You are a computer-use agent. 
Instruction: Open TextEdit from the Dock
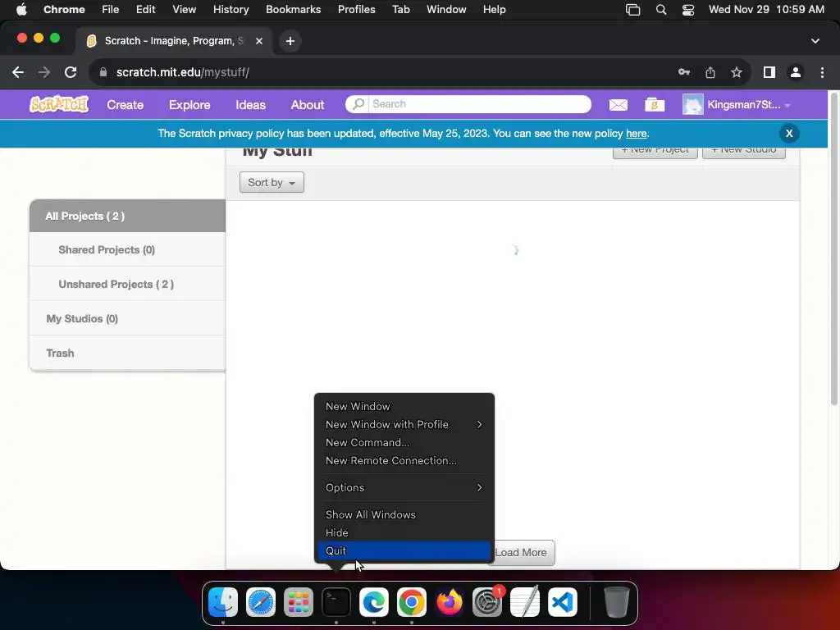(x=525, y=601)
